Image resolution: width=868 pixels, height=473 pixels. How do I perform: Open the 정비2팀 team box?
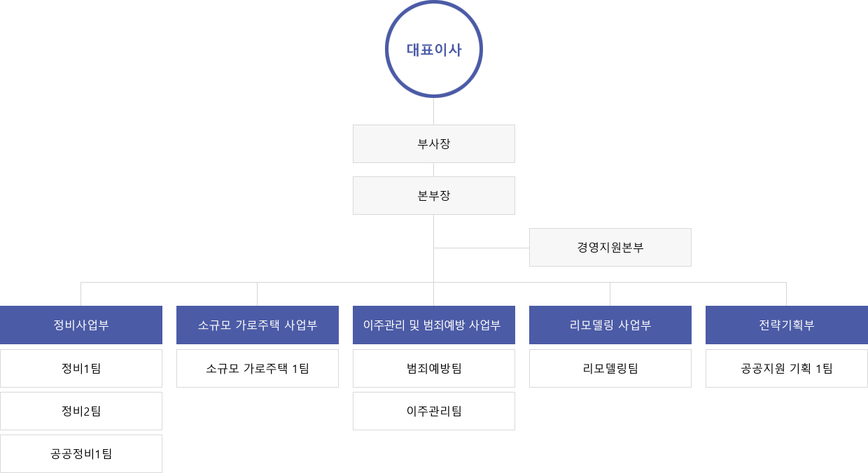81,411
